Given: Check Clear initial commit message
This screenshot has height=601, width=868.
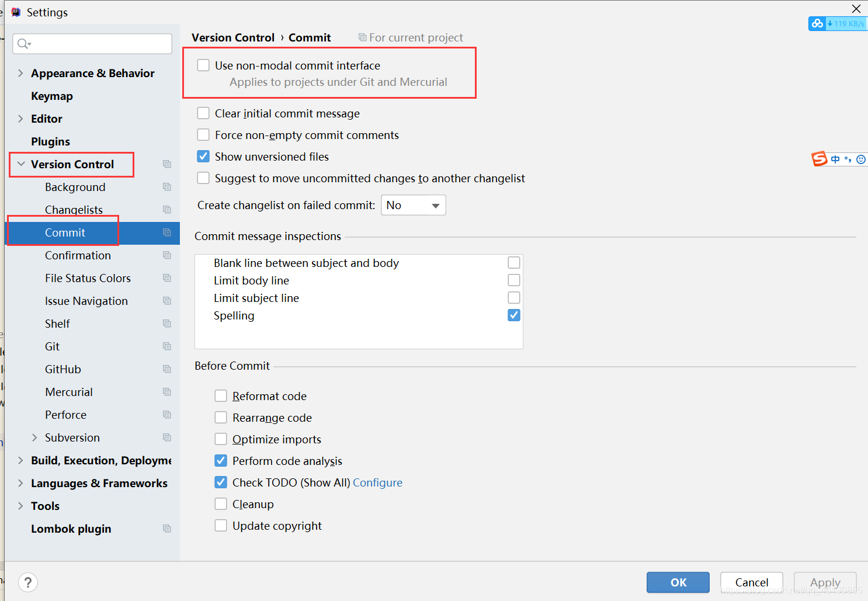Looking at the screenshot, I should (203, 113).
